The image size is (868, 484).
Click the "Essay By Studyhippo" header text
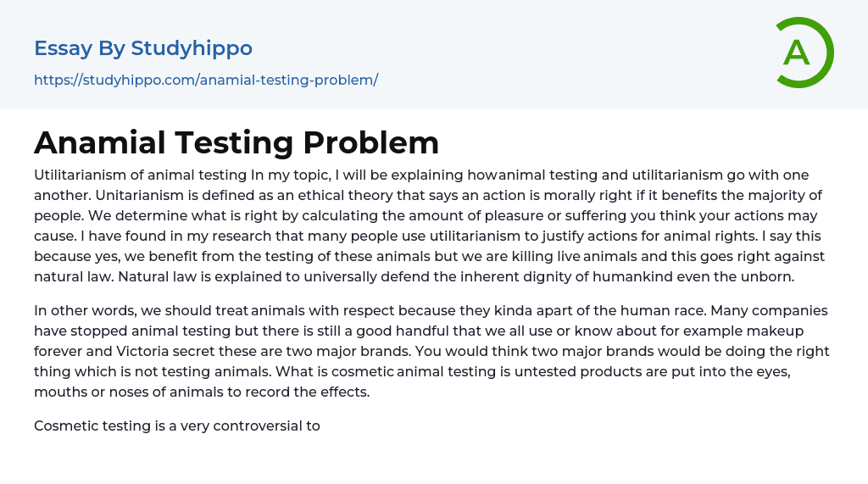click(x=142, y=48)
